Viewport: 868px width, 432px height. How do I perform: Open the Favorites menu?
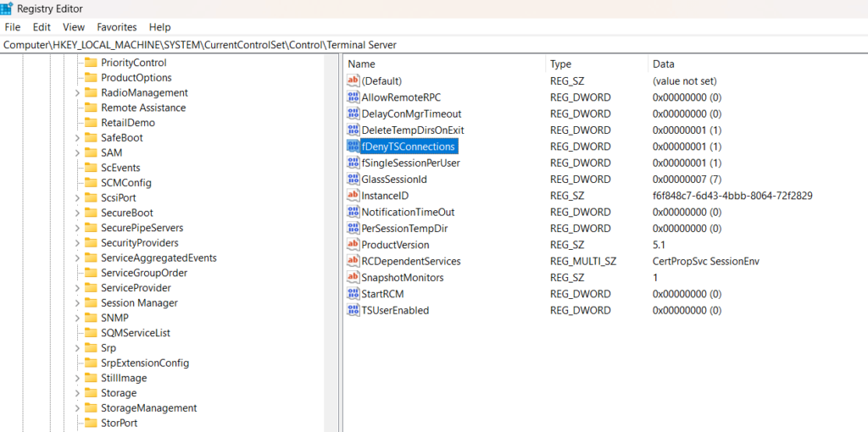pos(116,27)
